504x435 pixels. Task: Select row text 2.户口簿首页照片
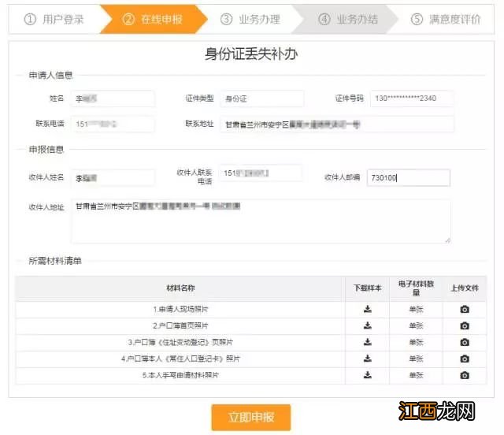(x=180, y=325)
